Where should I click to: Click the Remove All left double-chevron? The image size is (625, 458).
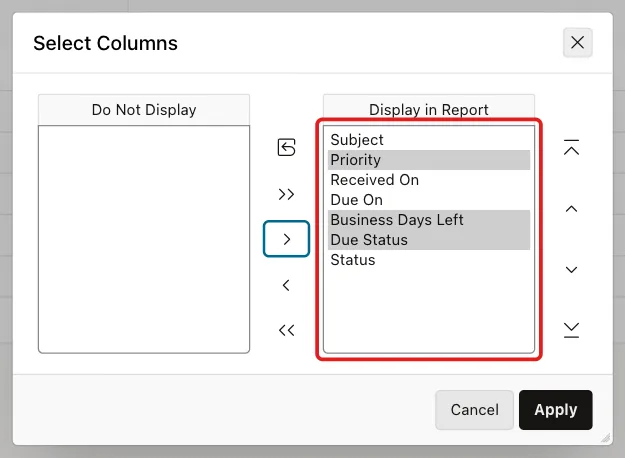tap(286, 330)
